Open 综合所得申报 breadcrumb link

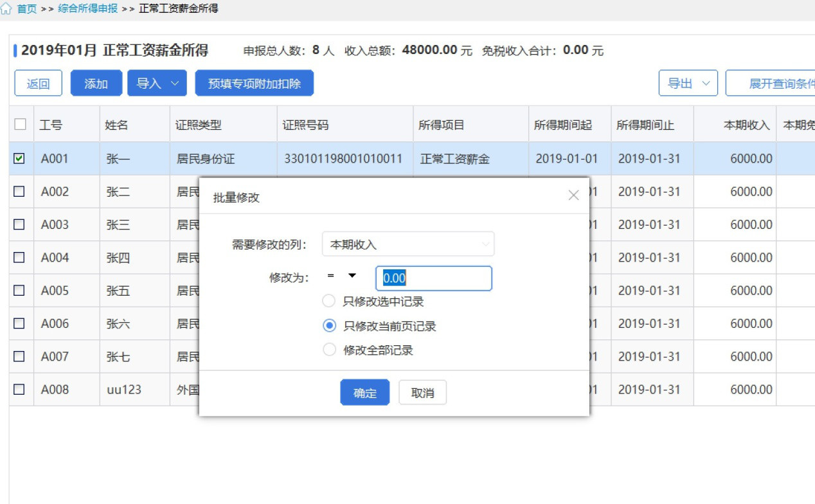pyautogui.click(x=87, y=9)
